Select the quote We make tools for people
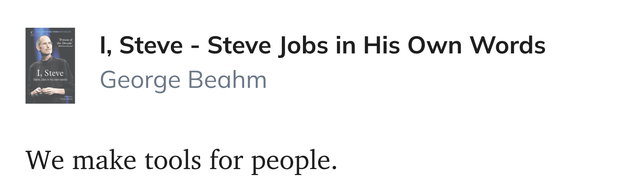This screenshot has width=644, height=187. pos(181,161)
